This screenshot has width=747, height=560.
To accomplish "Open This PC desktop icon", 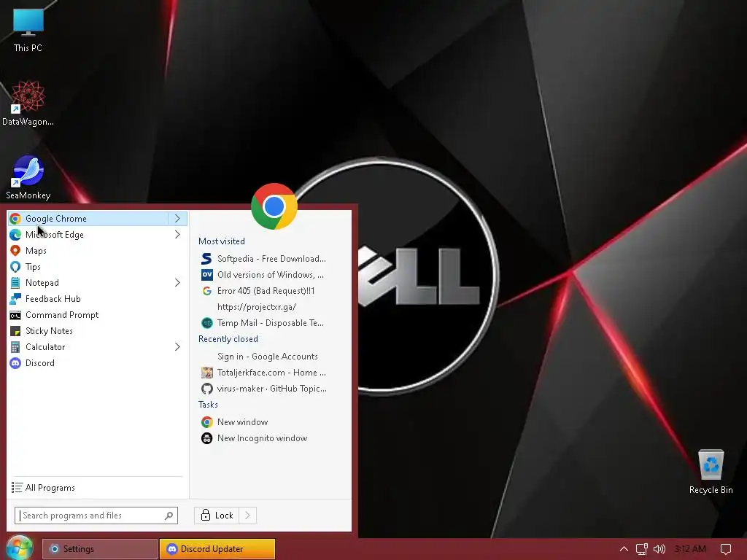I will coord(28,30).
